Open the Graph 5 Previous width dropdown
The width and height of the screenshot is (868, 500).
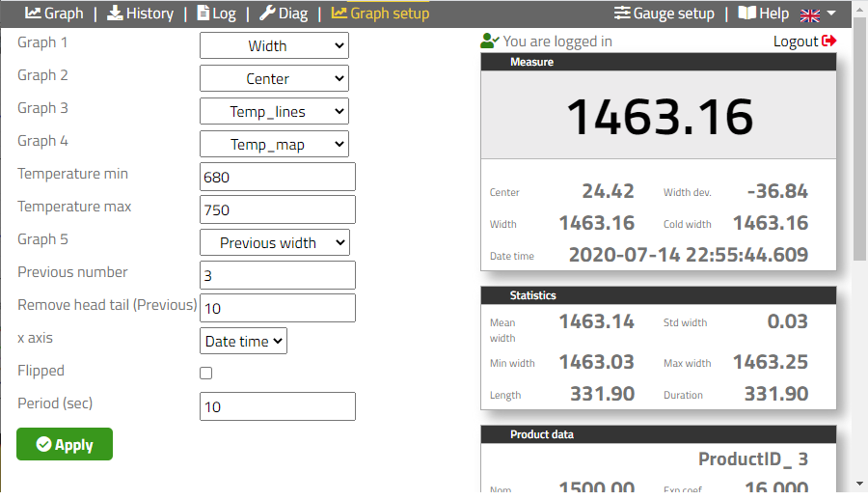274,242
